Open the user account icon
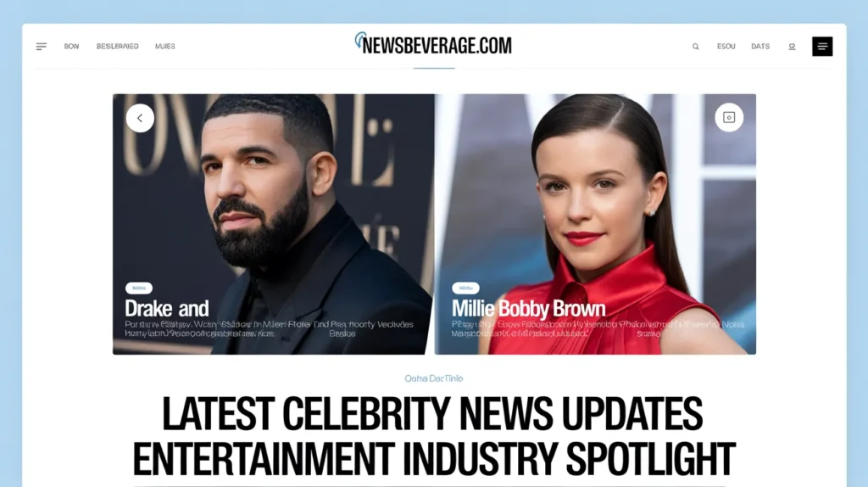Image resolution: width=868 pixels, height=487 pixels. click(792, 47)
